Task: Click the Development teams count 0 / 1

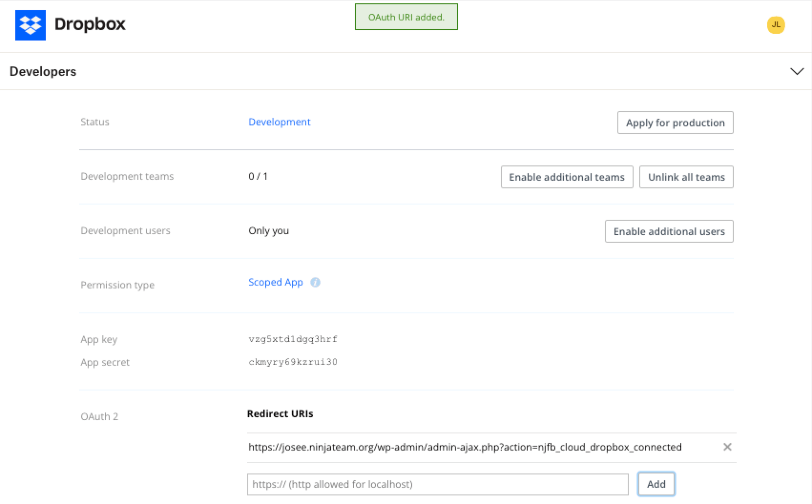Action: [258, 176]
